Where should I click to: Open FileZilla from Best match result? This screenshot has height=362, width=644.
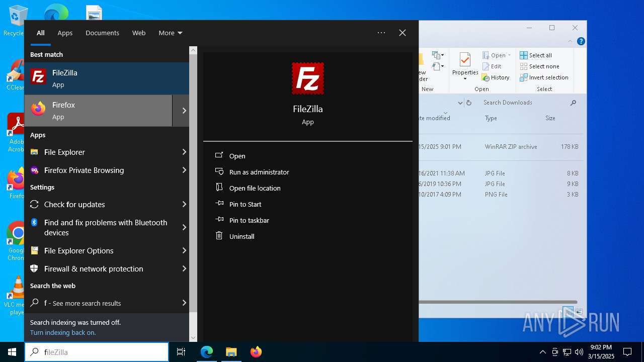tap(107, 78)
